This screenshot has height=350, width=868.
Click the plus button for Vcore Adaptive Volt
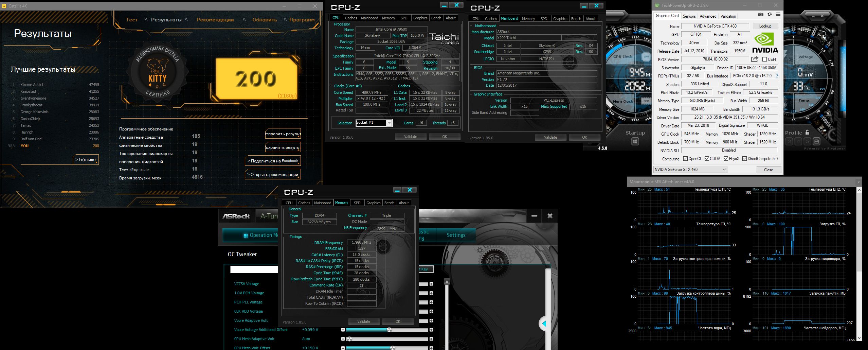(431, 321)
